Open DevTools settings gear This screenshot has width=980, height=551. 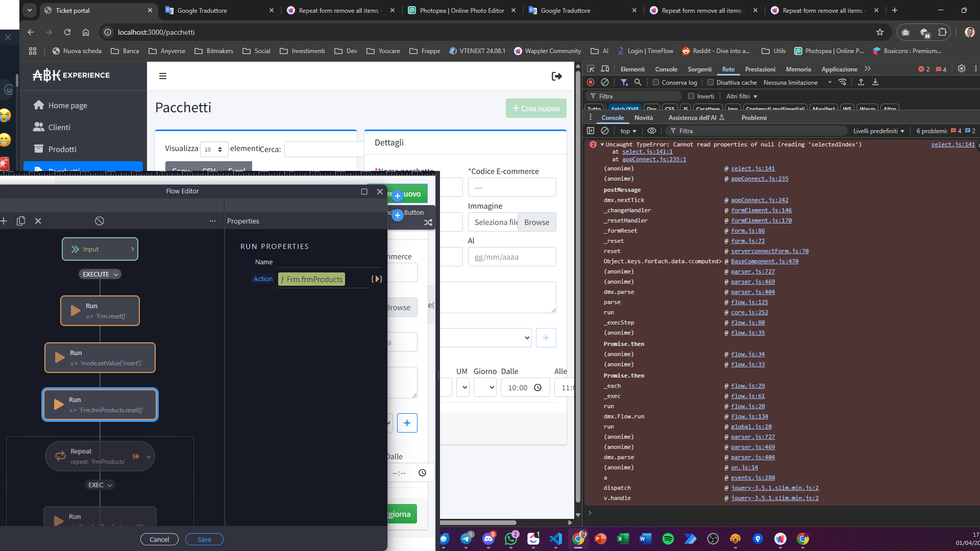(x=962, y=69)
